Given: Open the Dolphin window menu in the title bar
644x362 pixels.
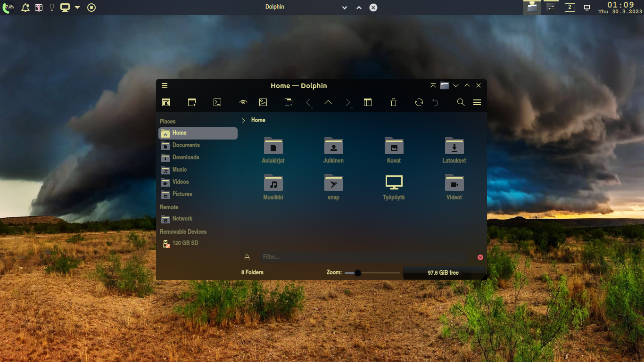Looking at the screenshot, I should click(x=165, y=85).
